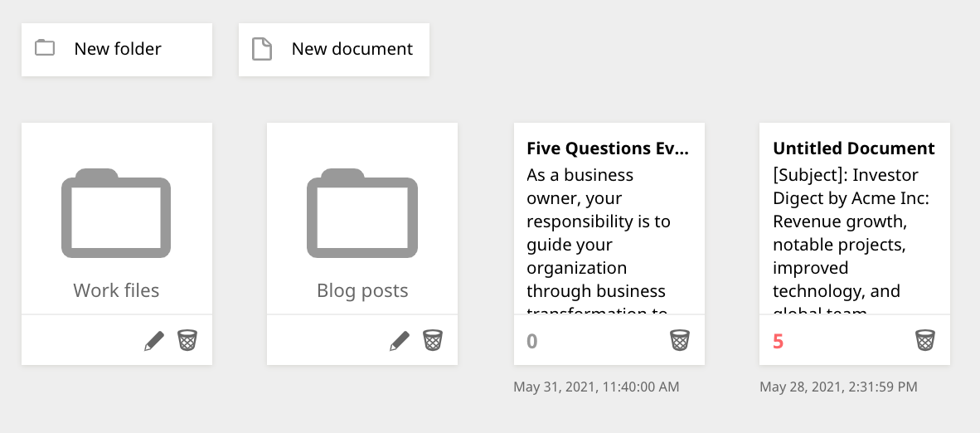Click the New document button text
Screen dimensions: 980x433
(x=352, y=49)
